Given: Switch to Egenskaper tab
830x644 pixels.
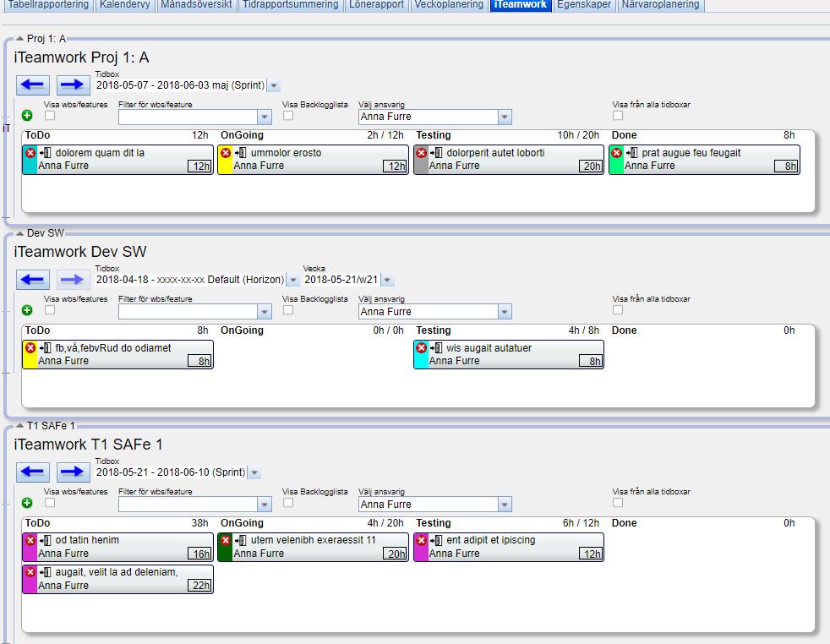Looking at the screenshot, I should 584,5.
